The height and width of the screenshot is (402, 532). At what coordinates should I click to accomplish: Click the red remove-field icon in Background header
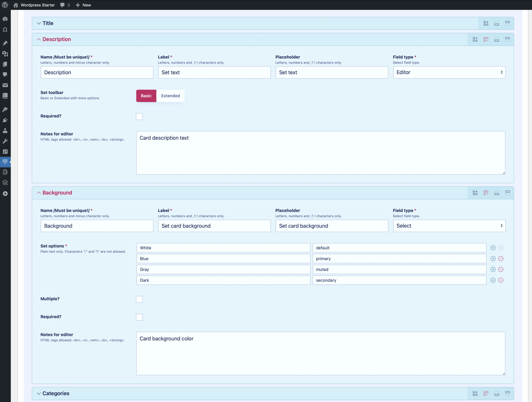(486, 192)
